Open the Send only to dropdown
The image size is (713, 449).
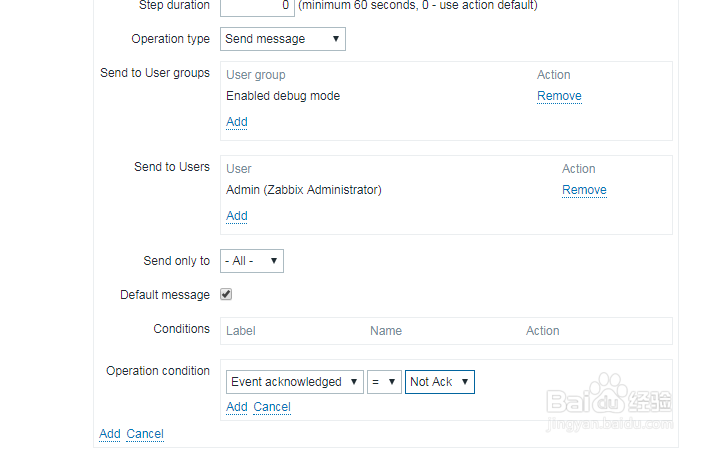[252, 261]
